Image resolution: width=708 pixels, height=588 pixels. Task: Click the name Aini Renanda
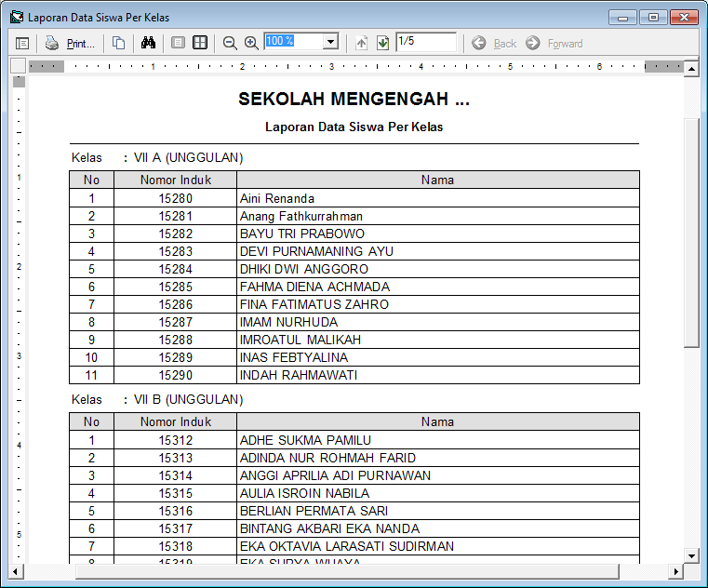click(277, 199)
